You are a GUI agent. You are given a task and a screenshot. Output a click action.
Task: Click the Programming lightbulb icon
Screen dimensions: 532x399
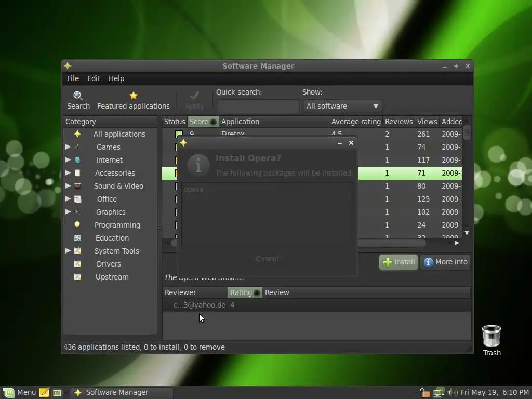point(77,225)
